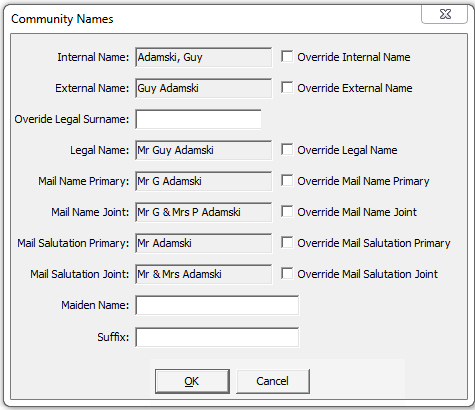Check Override Mail Salutation Primary

pos(287,243)
